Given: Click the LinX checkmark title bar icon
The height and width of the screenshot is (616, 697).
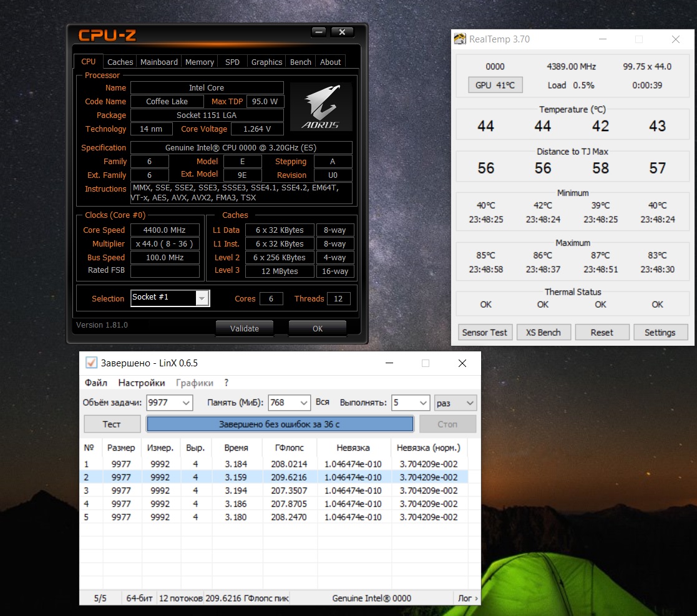Looking at the screenshot, I should [91, 363].
